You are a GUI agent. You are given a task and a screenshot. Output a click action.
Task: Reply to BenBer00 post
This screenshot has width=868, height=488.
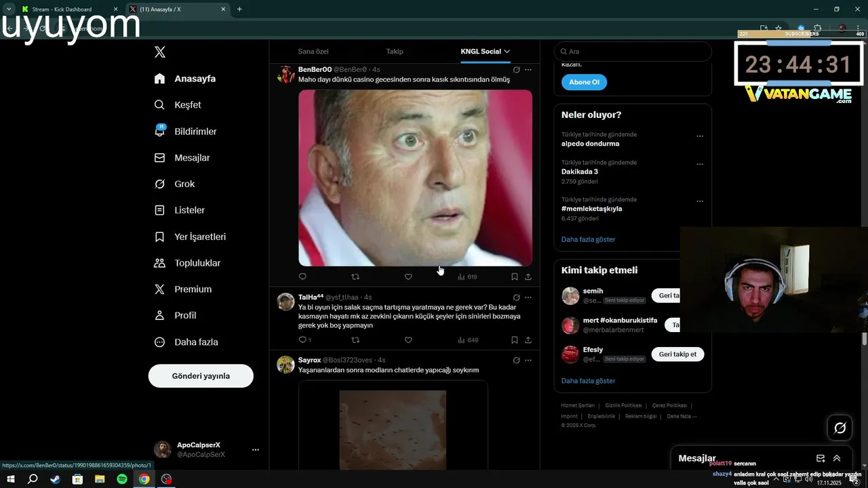pos(302,277)
